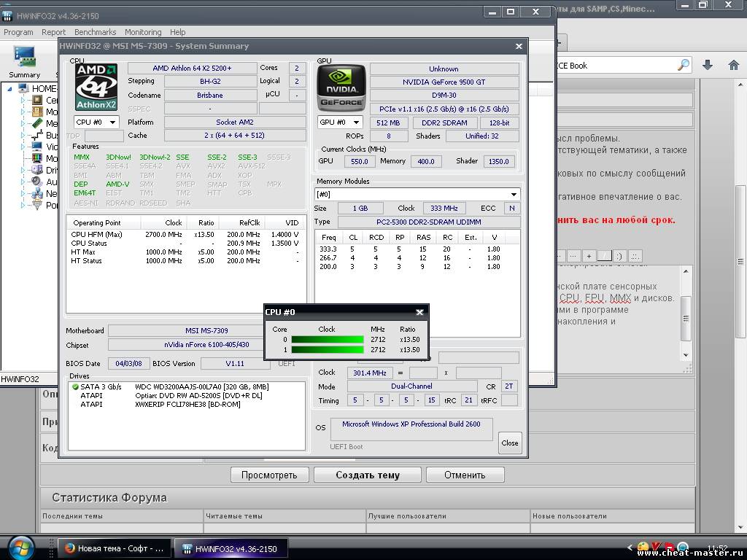
Task: Click the NVIDIA GeForce logo
Action: (341, 88)
